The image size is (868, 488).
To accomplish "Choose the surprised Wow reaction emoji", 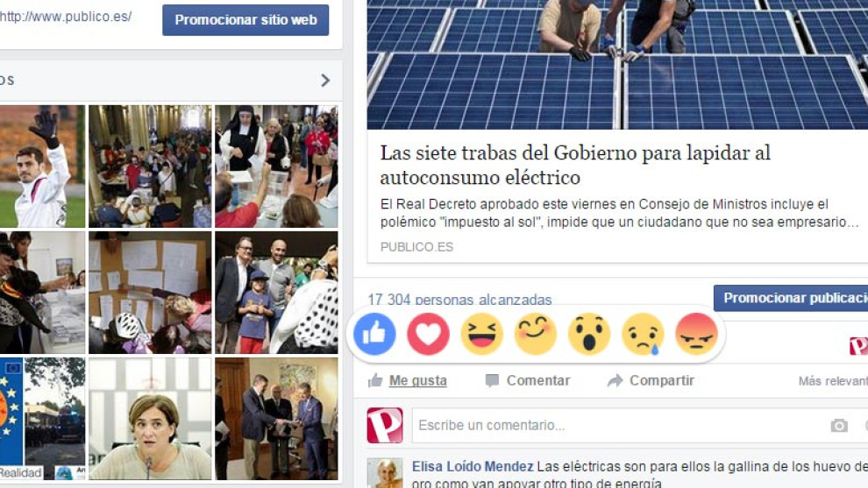I will coord(589,334).
